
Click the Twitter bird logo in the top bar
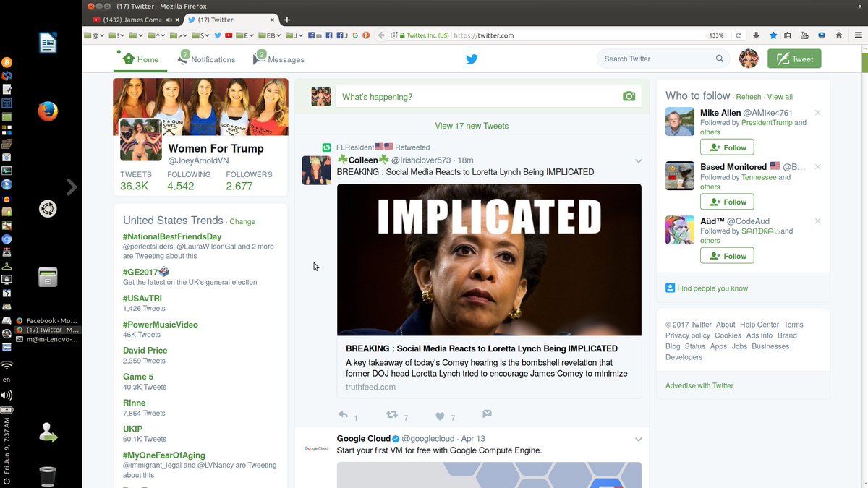(x=472, y=59)
